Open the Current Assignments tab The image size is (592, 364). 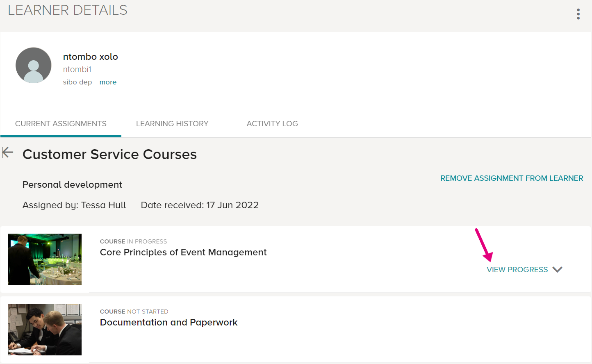(x=61, y=124)
